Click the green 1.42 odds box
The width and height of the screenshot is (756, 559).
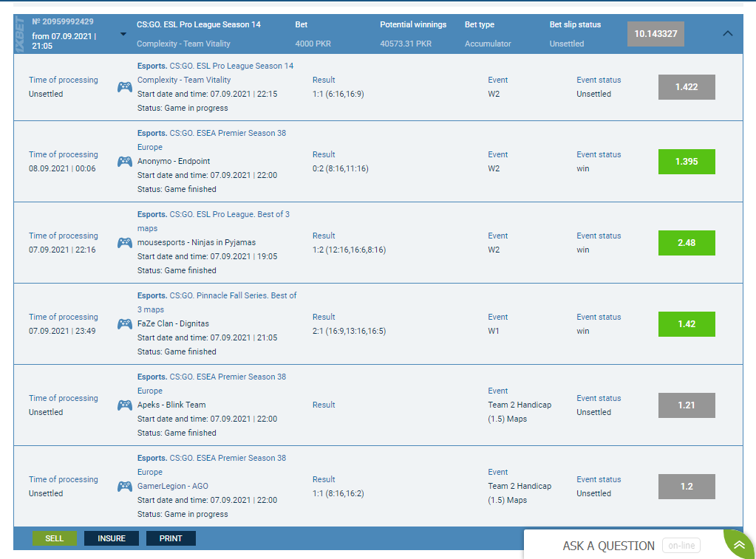tap(687, 324)
